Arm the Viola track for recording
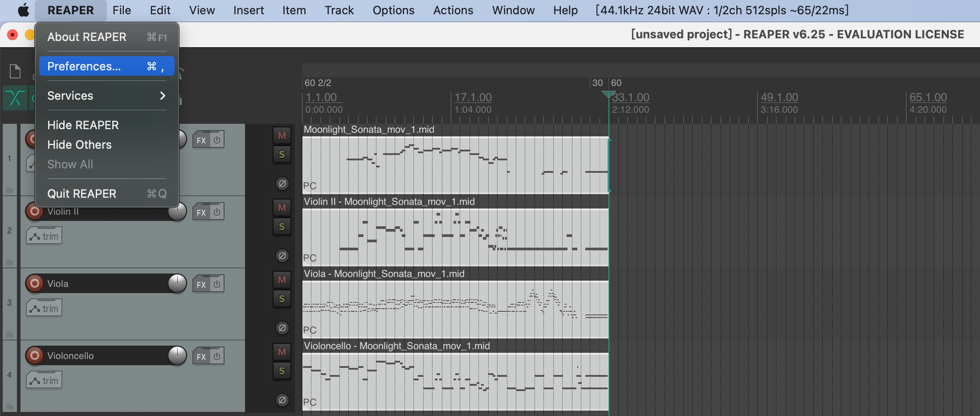The width and height of the screenshot is (980, 416). [x=35, y=284]
